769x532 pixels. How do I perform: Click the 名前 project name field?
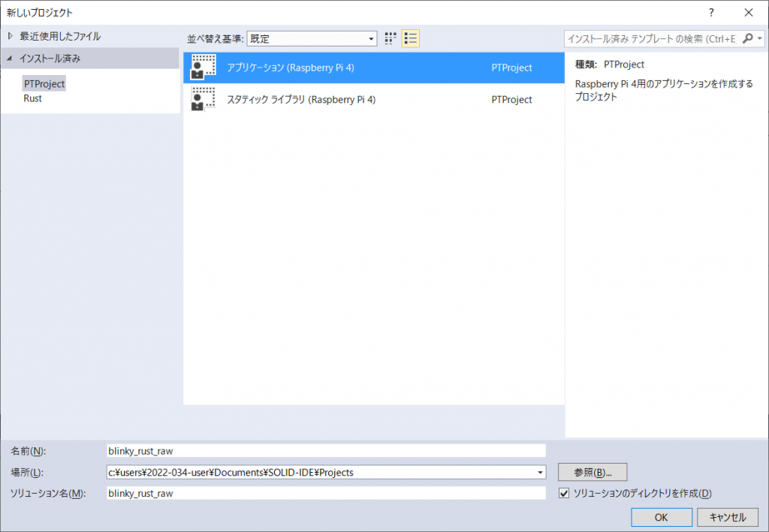pyautogui.click(x=327, y=451)
